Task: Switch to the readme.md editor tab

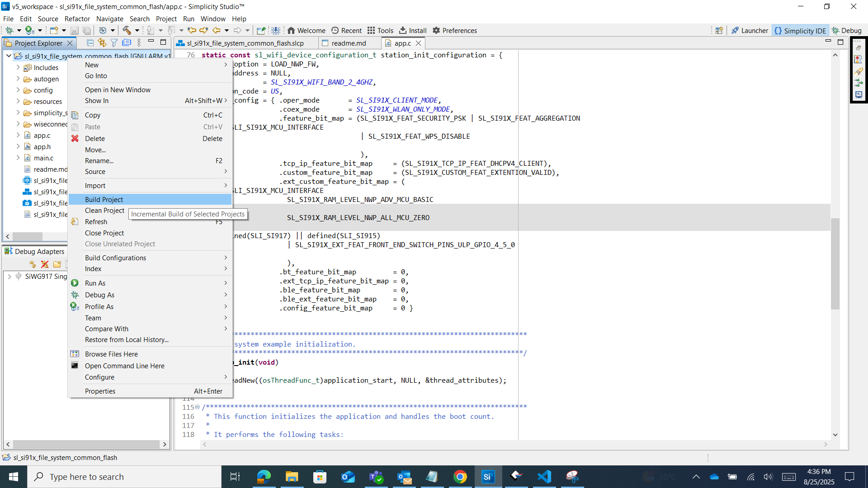Action: click(x=349, y=43)
